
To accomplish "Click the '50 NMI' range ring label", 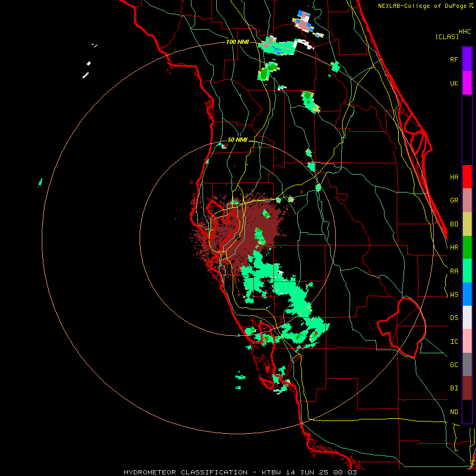I will (x=237, y=140).
